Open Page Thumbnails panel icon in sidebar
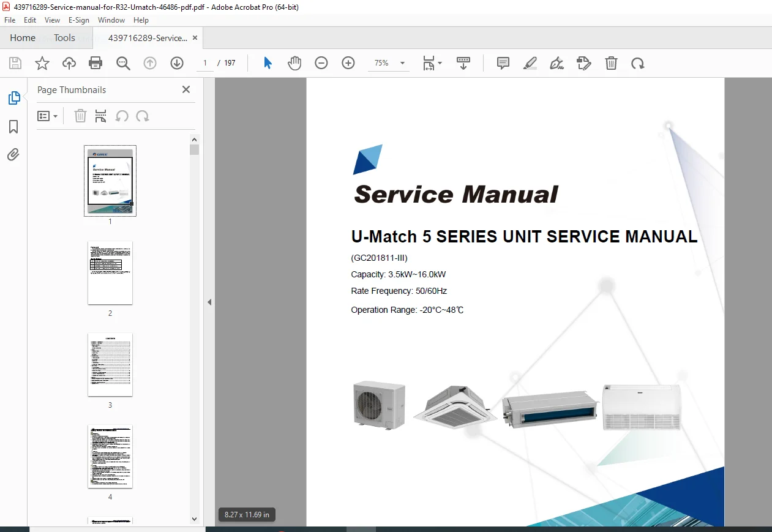This screenshot has height=532, width=772. 13,97
